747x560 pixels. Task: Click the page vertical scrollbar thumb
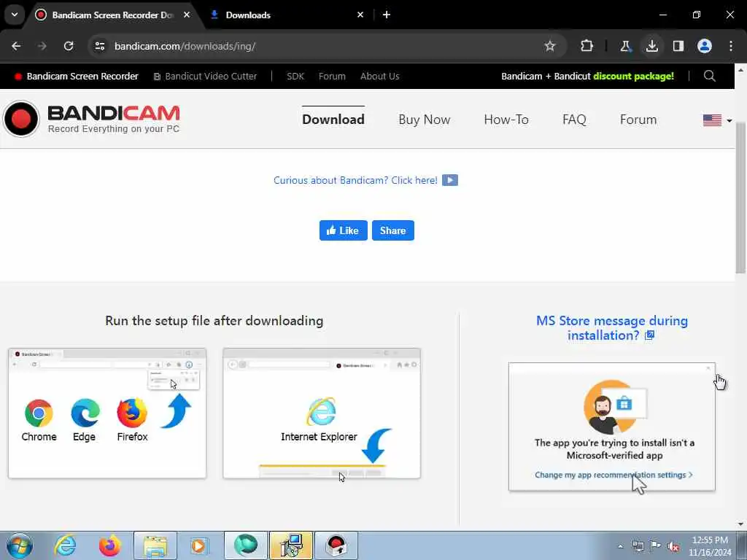point(741,198)
